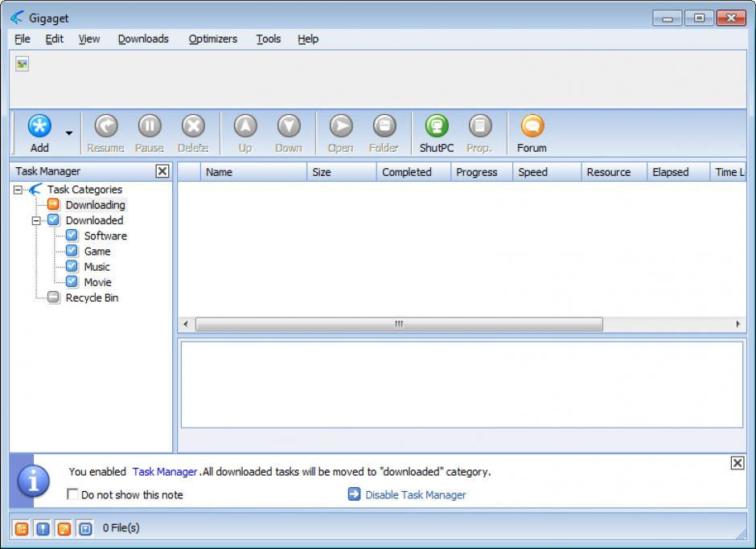Open the Help menu

point(308,39)
